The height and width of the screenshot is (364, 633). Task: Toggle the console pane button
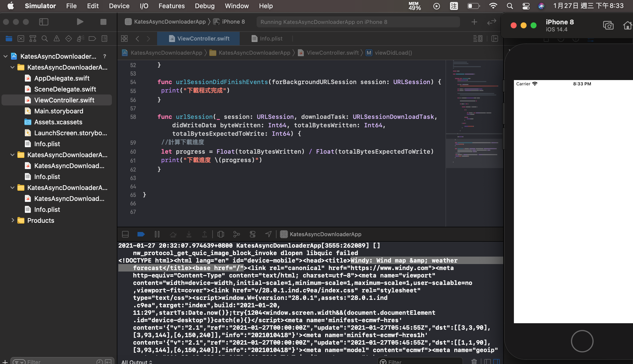497,362
